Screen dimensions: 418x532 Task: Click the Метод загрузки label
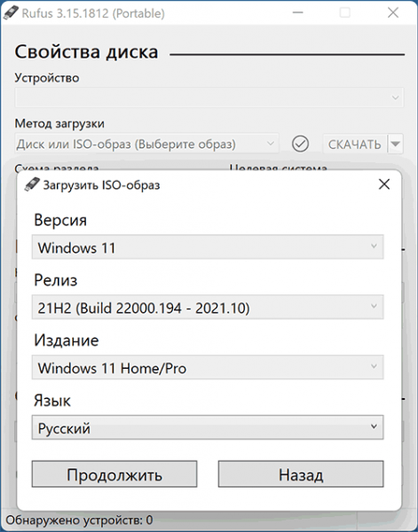(x=59, y=124)
